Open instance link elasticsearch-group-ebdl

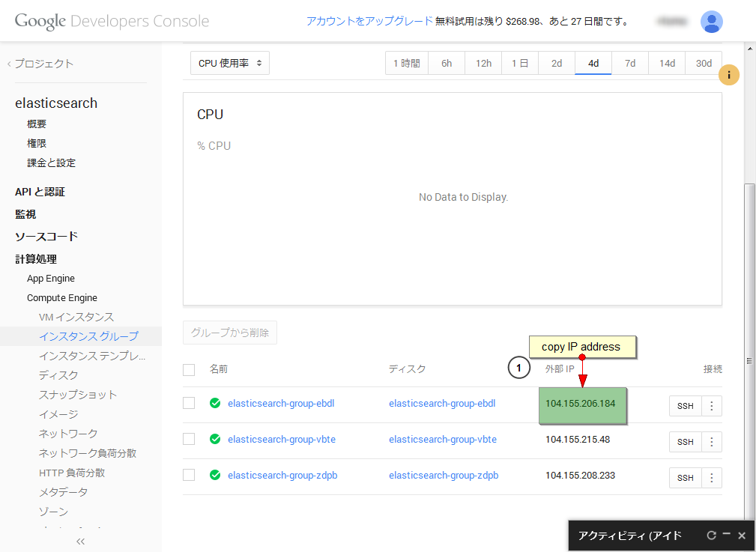click(x=281, y=404)
